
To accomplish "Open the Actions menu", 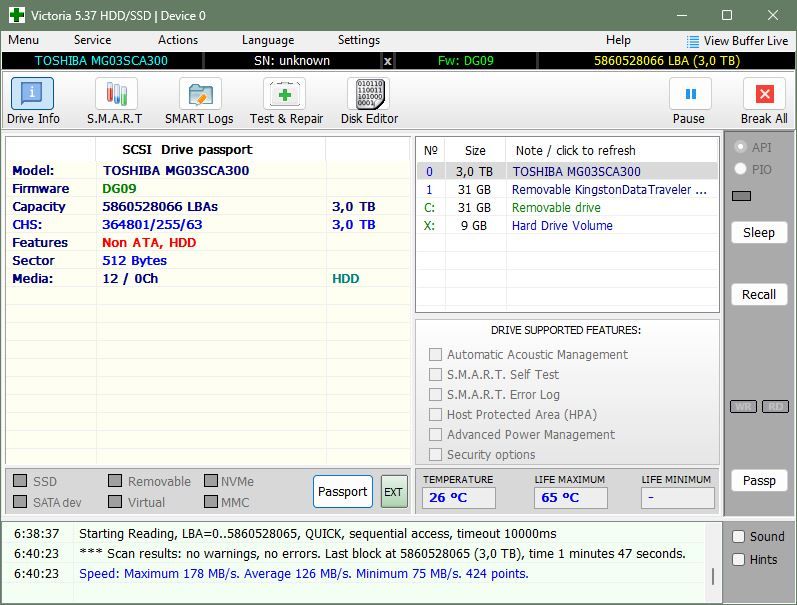I will 177,40.
